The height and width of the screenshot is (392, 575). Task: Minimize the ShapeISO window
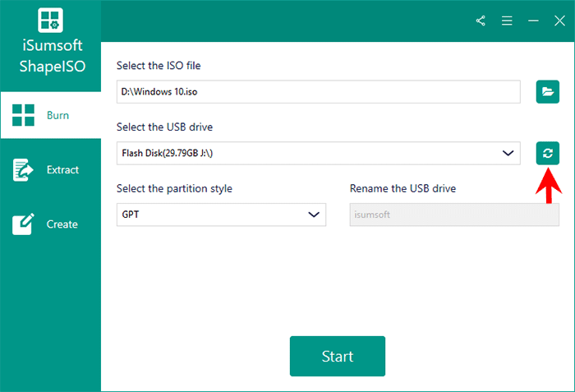(533, 21)
